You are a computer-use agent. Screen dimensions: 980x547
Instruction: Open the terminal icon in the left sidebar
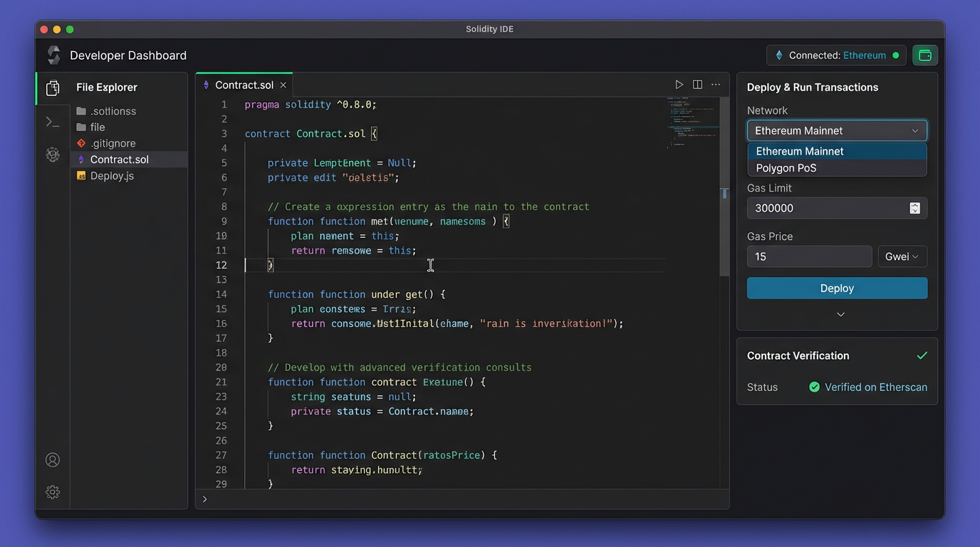click(x=52, y=121)
